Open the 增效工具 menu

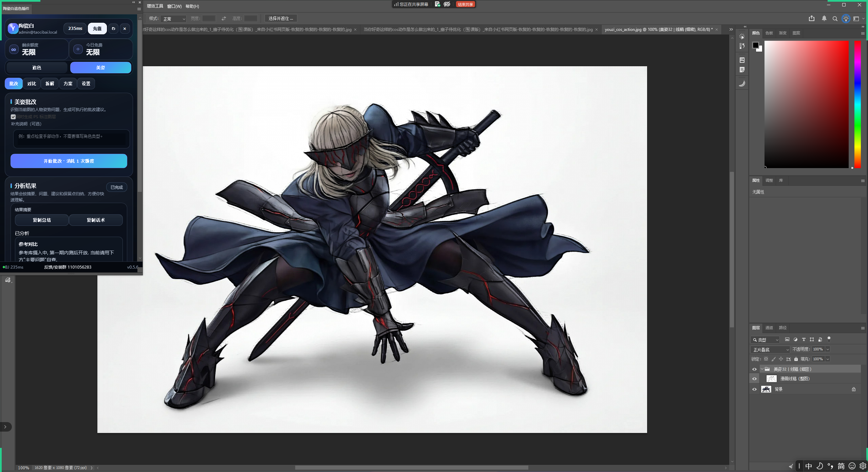pyautogui.click(x=155, y=6)
